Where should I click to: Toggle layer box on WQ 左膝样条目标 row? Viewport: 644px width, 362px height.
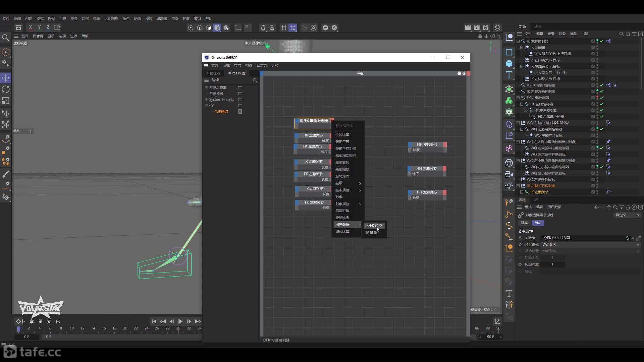593,135
